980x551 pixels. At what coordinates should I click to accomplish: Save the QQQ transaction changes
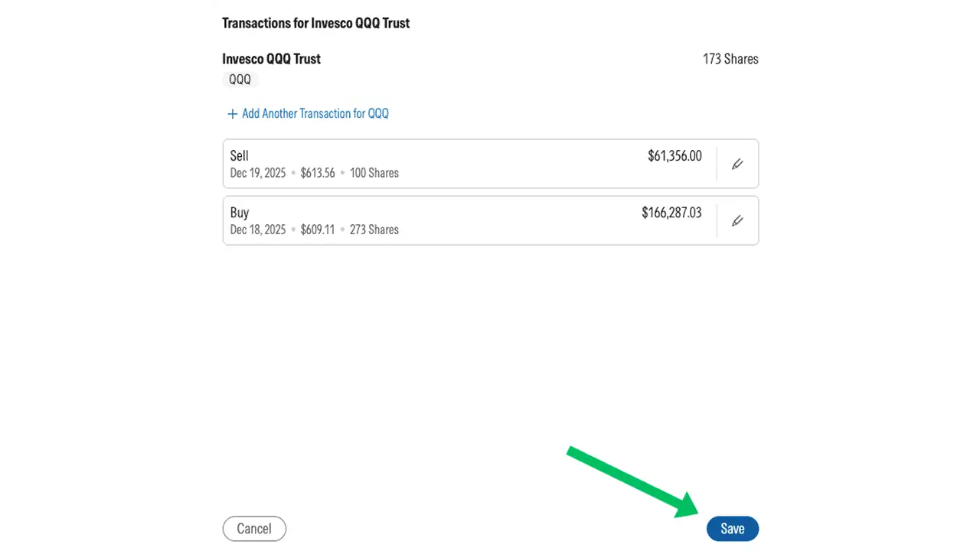click(x=732, y=528)
